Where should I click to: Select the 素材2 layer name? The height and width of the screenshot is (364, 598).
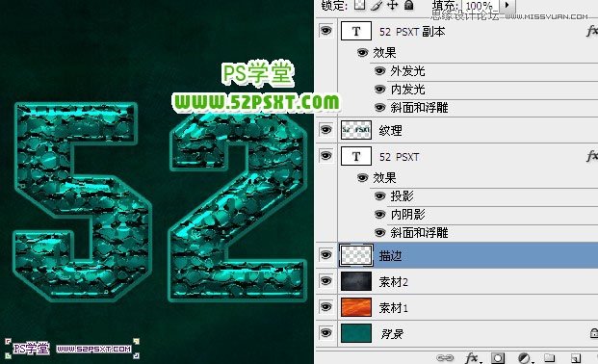point(393,282)
